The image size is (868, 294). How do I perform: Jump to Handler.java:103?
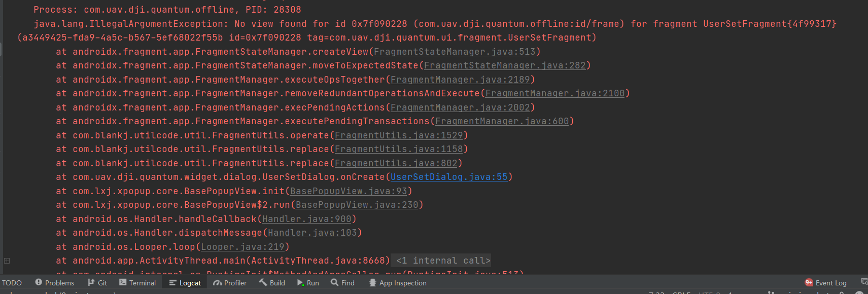pyautogui.click(x=313, y=233)
